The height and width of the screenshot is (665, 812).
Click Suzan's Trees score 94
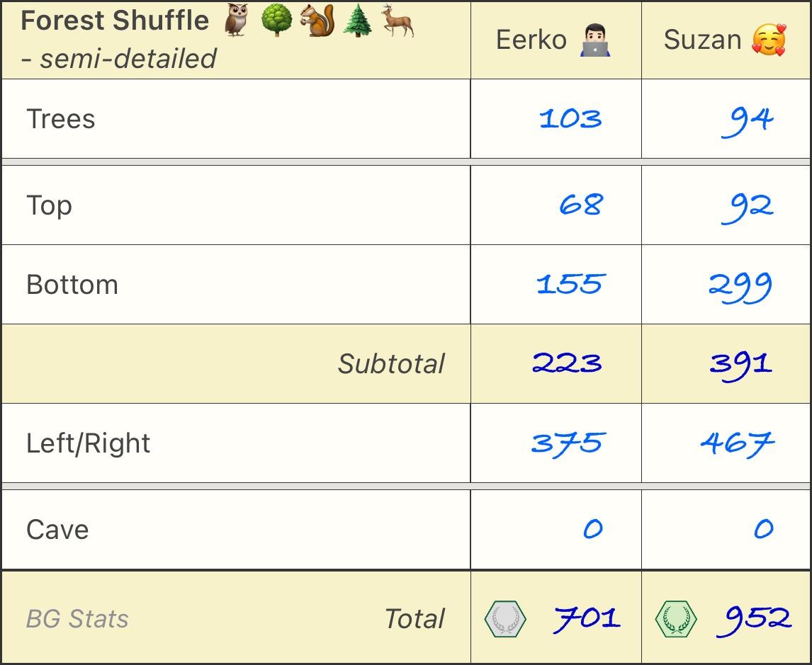[747, 120]
